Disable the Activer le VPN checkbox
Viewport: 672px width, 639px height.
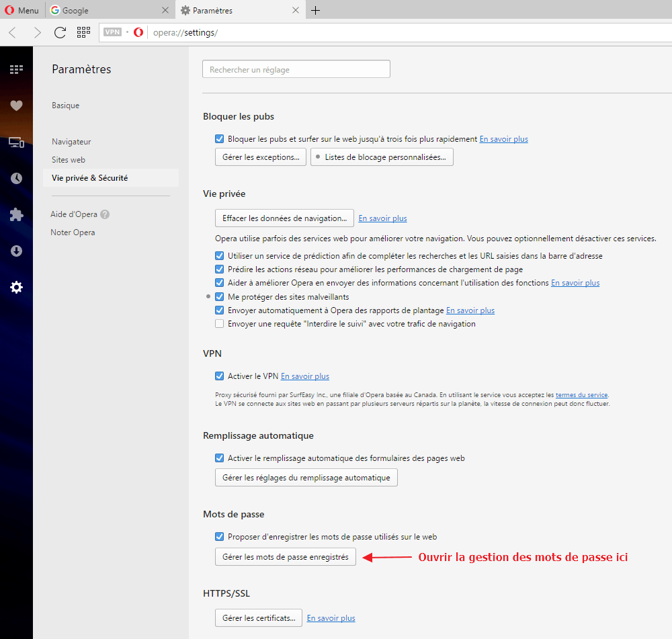pyautogui.click(x=219, y=376)
